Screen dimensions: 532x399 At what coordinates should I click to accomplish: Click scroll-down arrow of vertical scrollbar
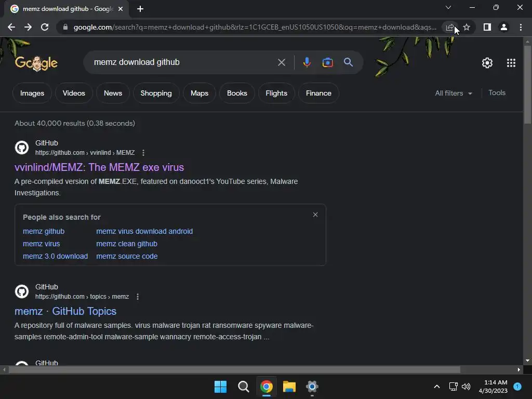tap(527, 361)
